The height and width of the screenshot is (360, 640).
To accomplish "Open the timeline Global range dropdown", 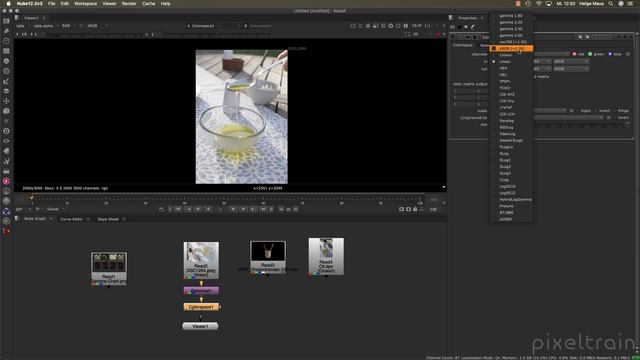I will tap(55, 209).
